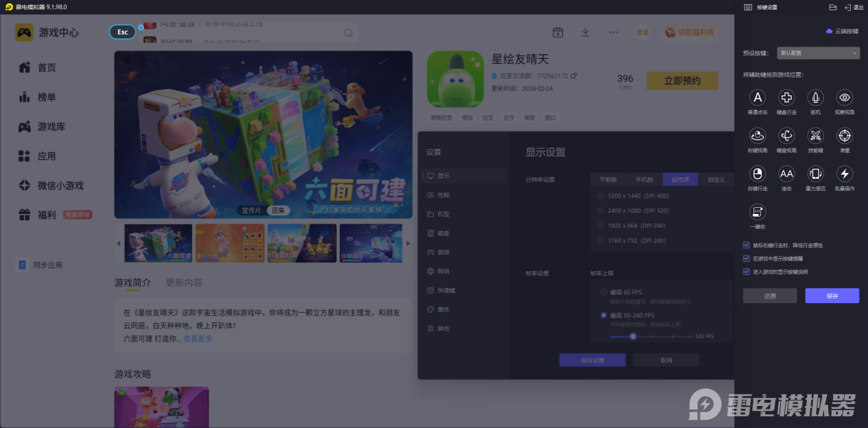Screen dimensions: 868x428
Task: Open the 快捷键 settings category
Action: pyautogui.click(x=463, y=290)
